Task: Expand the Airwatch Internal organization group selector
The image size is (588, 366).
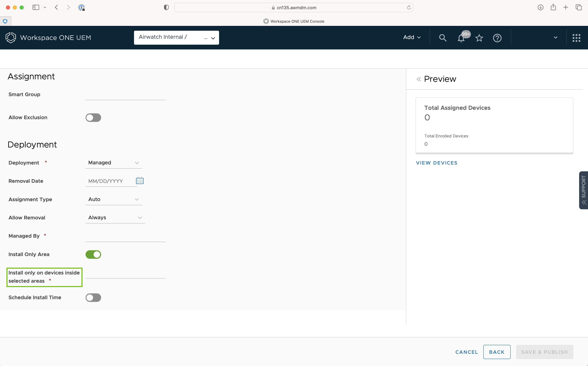Action: tap(176, 38)
